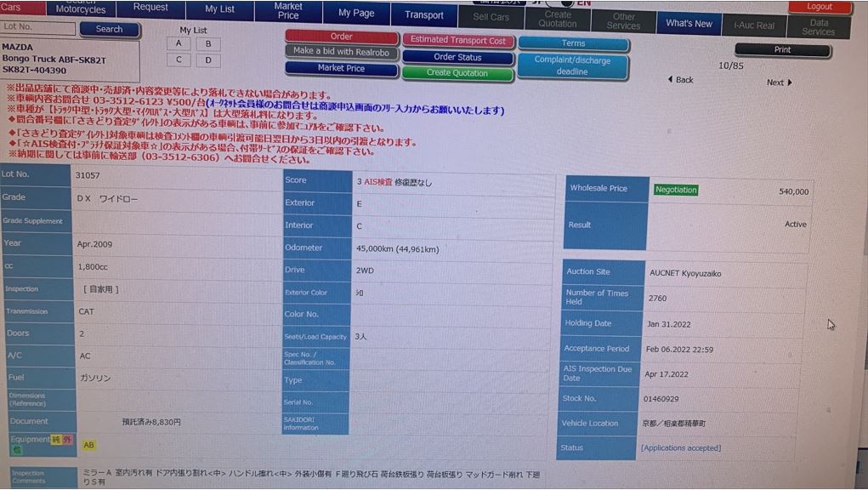Viewport: 868px width, 490px height.
Task: Switch to the My Page tab
Action: (x=355, y=14)
